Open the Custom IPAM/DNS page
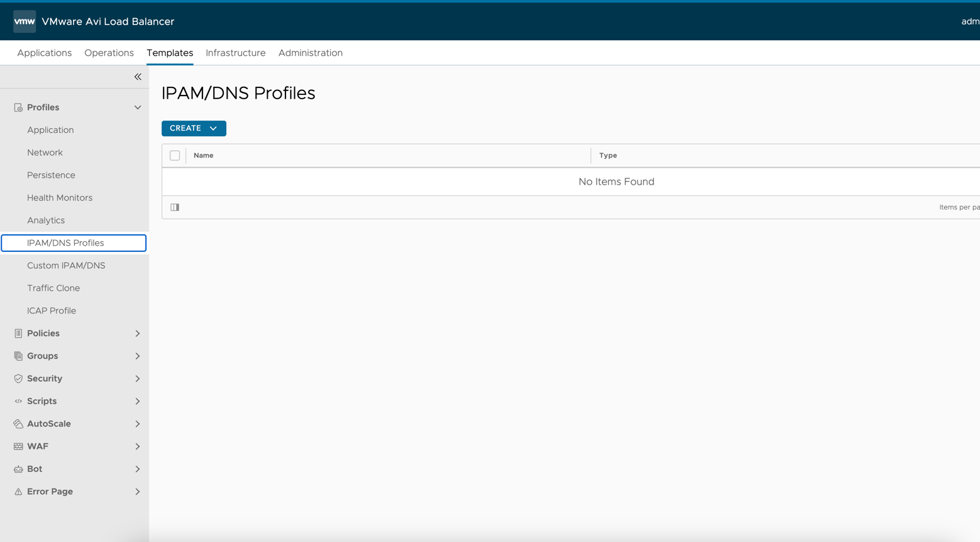980x542 pixels. pyautogui.click(x=66, y=266)
